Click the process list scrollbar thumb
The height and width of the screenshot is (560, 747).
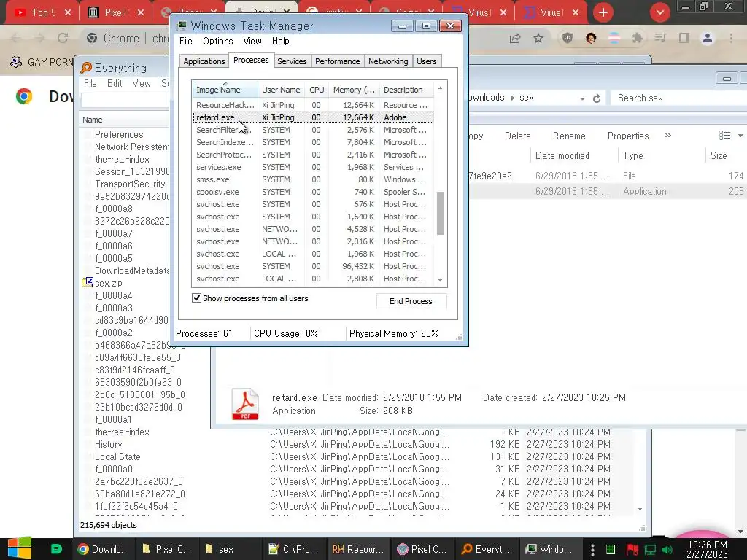[x=440, y=213]
